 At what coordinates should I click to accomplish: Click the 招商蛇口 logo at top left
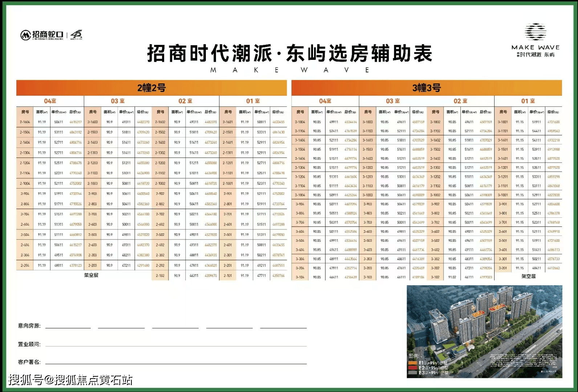(x=42, y=35)
